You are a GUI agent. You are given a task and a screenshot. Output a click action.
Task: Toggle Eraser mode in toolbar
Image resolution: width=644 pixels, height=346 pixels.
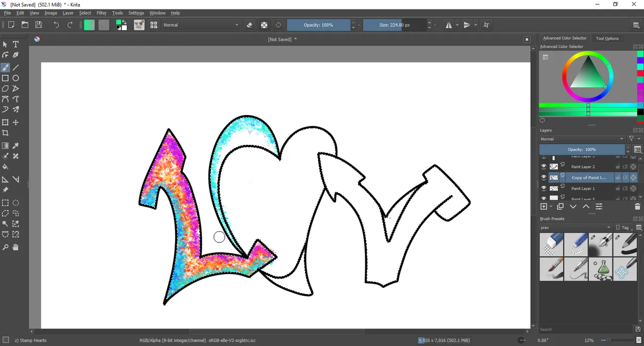tap(250, 25)
